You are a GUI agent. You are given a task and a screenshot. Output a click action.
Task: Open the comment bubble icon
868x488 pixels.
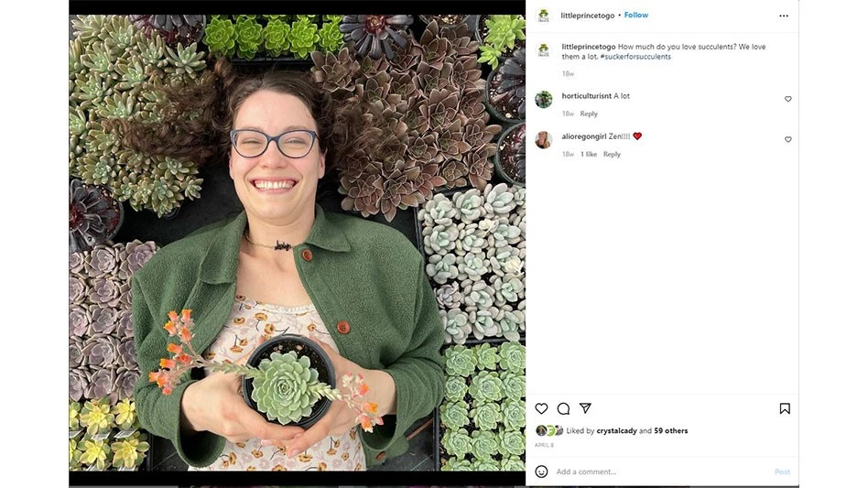(x=563, y=408)
